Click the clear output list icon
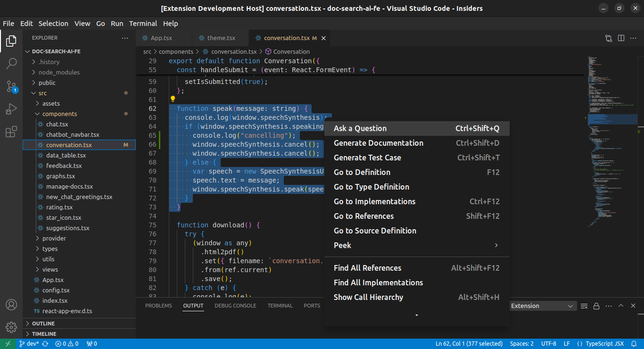 click(584, 306)
